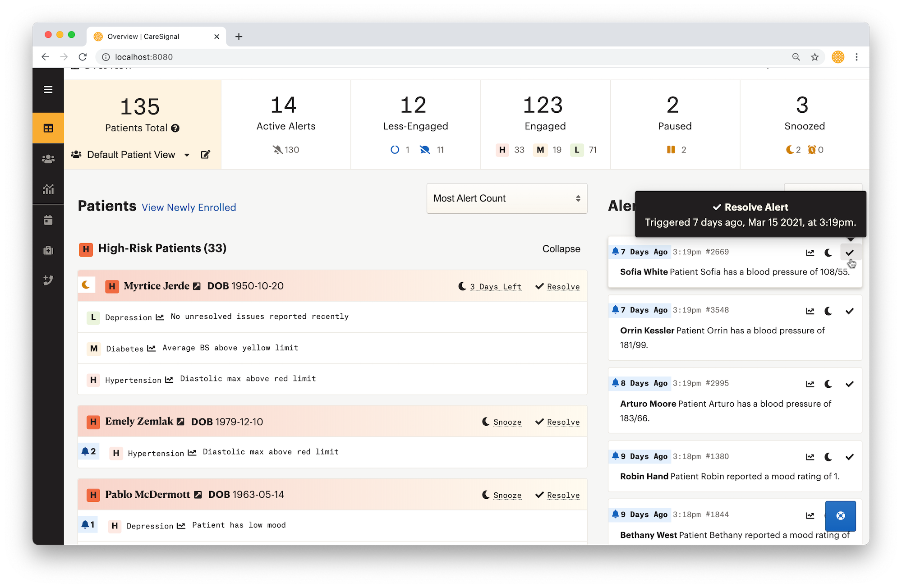The height and width of the screenshot is (588, 902).
Task: Open Pablo McDermott profile external-link icon
Action: click(198, 495)
